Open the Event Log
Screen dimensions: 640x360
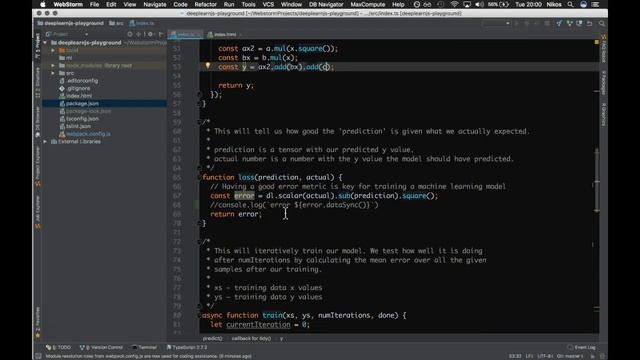(582, 347)
